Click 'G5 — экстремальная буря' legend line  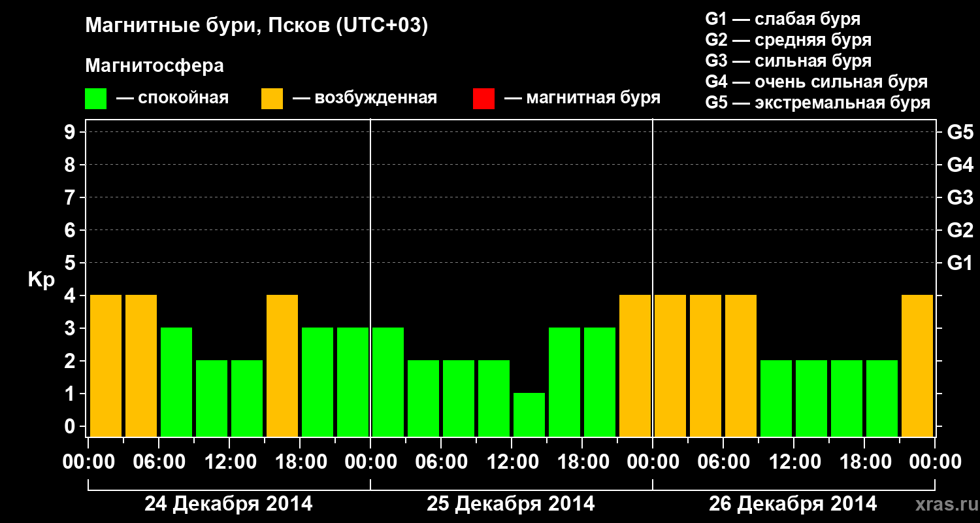pyautogui.click(x=818, y=103)
